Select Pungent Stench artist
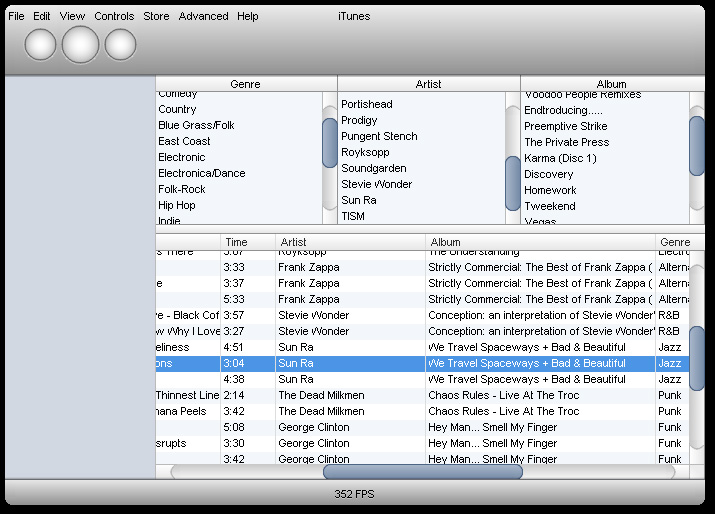Screen dimensions: 715x514 pos(422,136)
